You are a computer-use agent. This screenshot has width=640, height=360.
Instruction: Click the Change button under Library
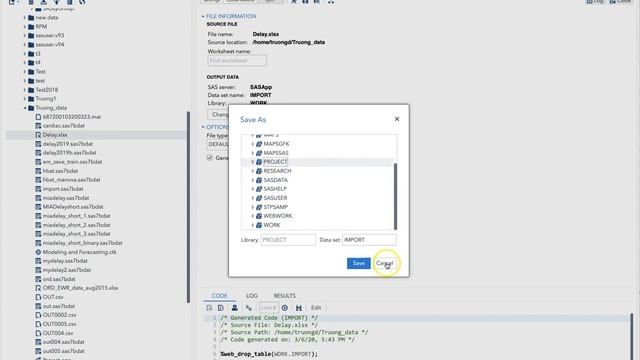coord(218,114)
